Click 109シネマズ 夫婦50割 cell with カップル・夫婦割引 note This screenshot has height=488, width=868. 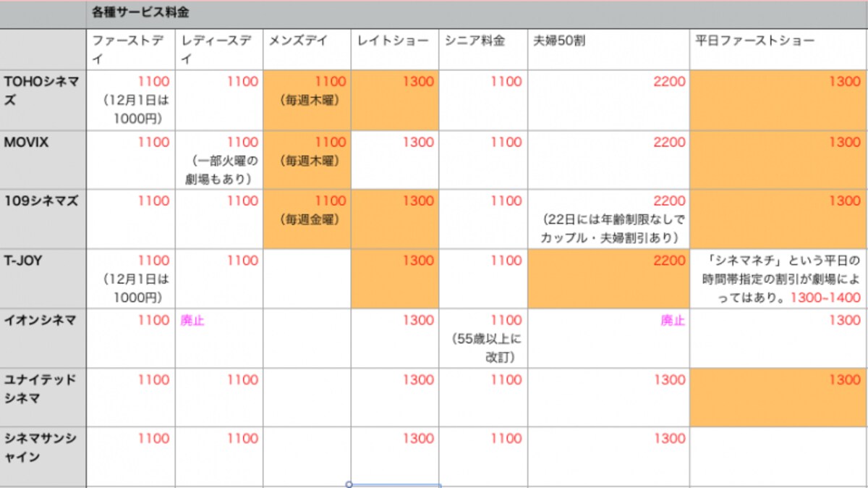[x=608, y=220]
